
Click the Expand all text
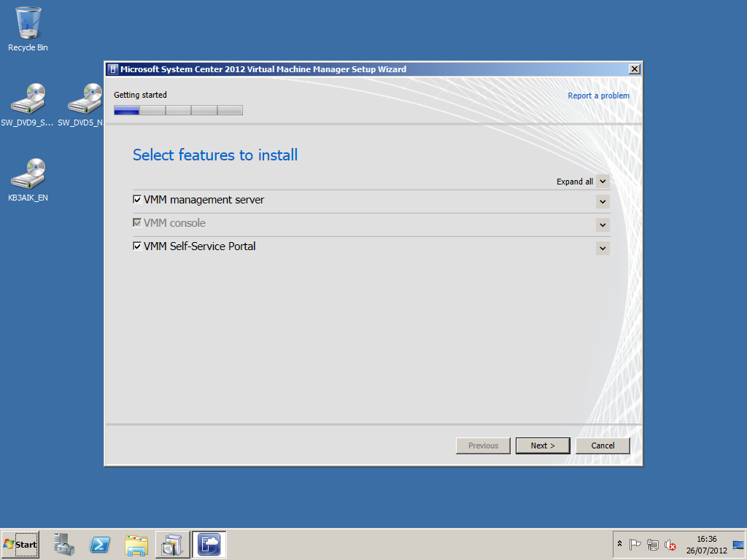[x=575, y=182]
